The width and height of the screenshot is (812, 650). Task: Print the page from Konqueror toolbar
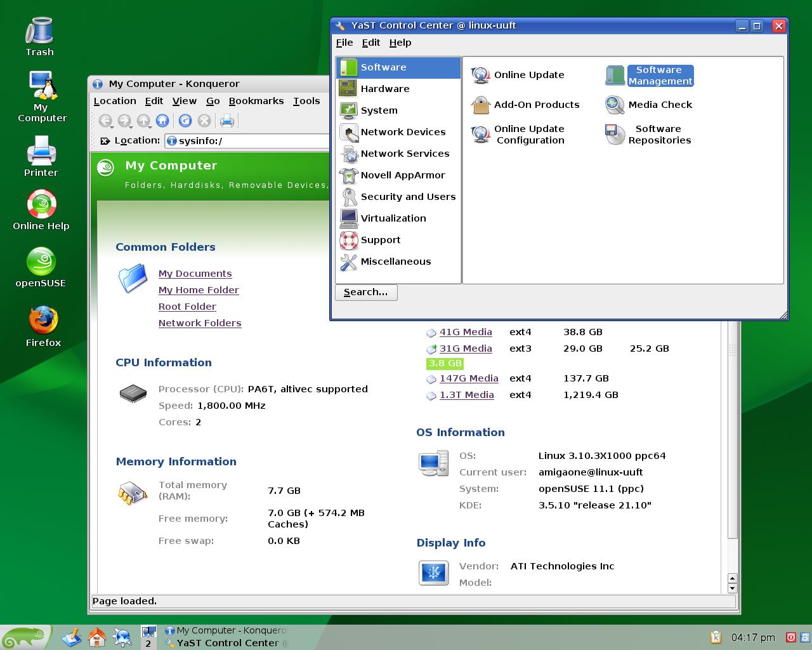(227, 121)
